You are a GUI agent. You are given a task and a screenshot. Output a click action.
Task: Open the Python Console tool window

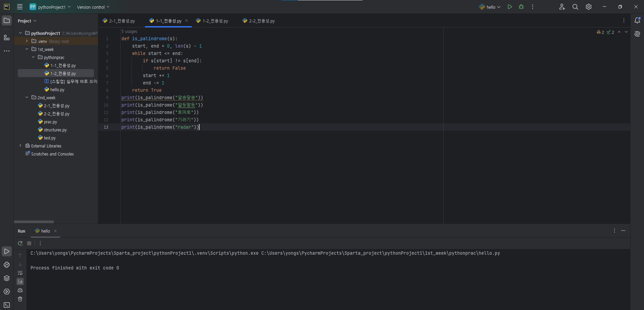pos(7,265)
